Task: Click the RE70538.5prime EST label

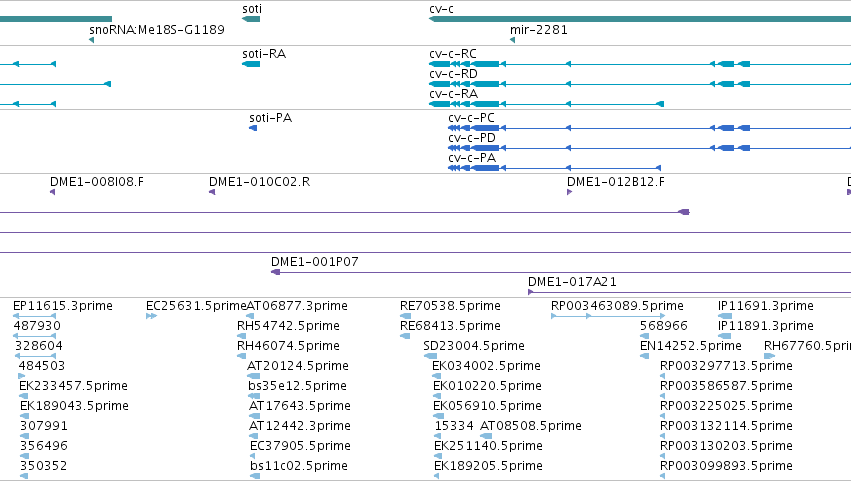Action: pyautogui.click(x=450, y=306)
